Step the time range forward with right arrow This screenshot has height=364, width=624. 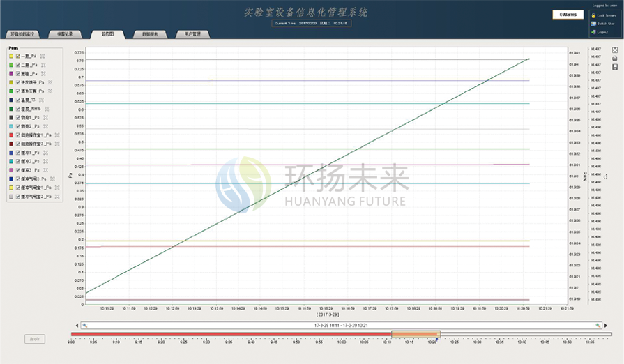606,326
